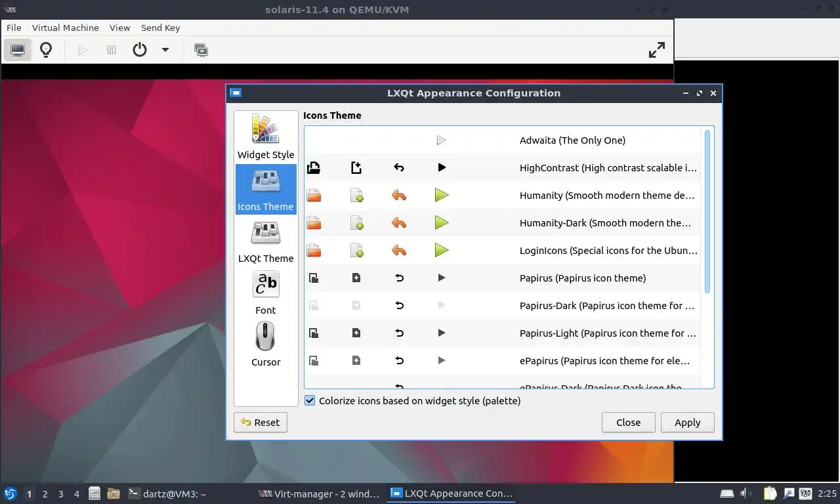840x504 pixels.
Task: Select the Papirus-Light icon theme row
Action: pyautogui.click(x=503, y=333)
